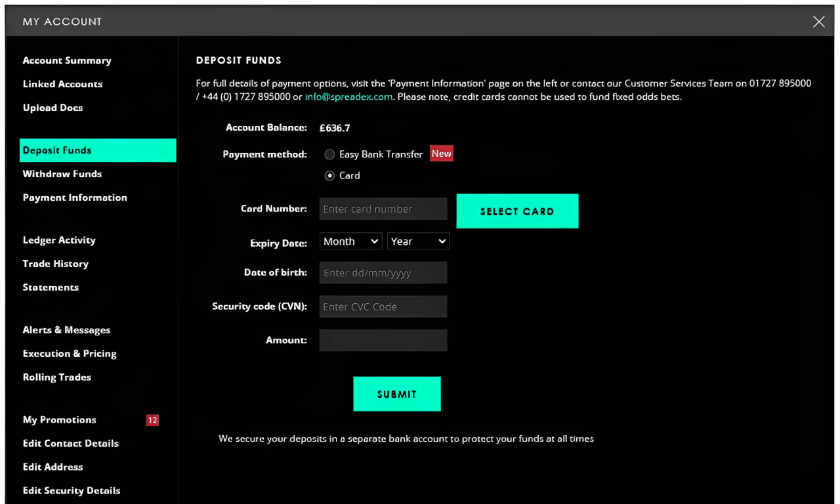
Task: Open the expiry Year dropdown
Action: [x=418, y=241]
